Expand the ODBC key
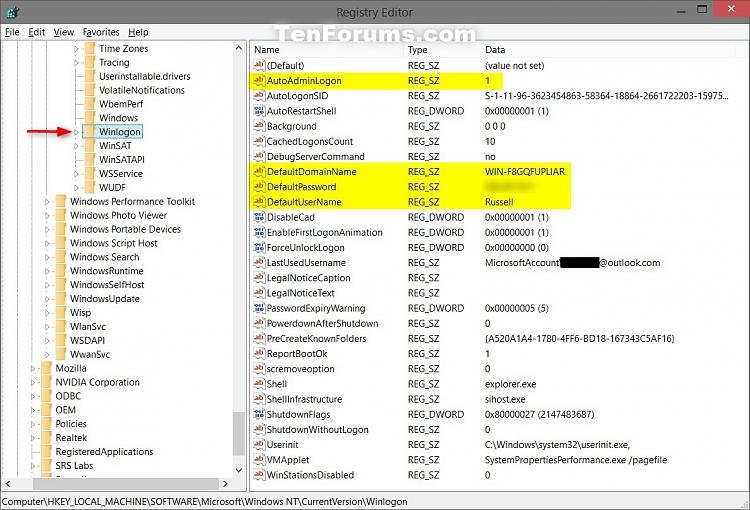The height and width of the screenshot is (510, 750). pyautogui.click(x=33, y=396)
